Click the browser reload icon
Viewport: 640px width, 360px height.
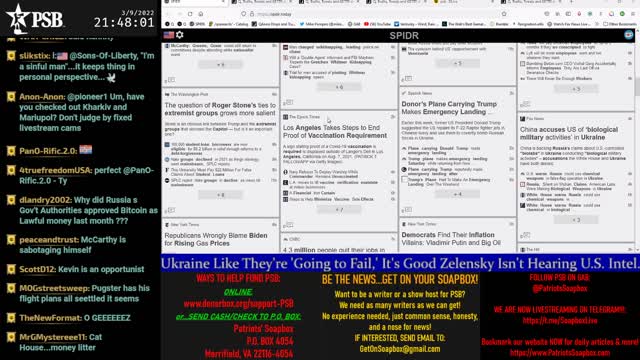click(x=190, y=14)
